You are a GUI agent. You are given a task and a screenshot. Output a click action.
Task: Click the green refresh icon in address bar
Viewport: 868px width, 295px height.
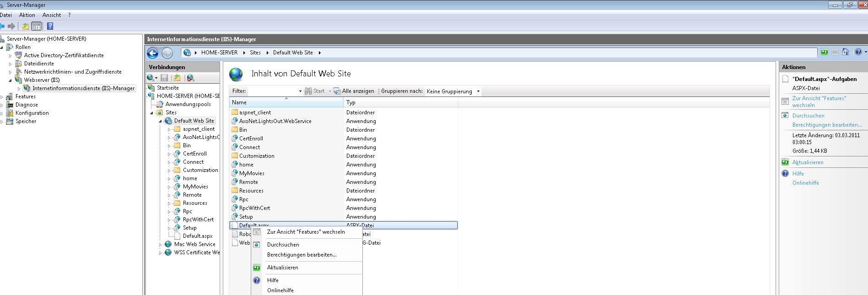(824, 52)
